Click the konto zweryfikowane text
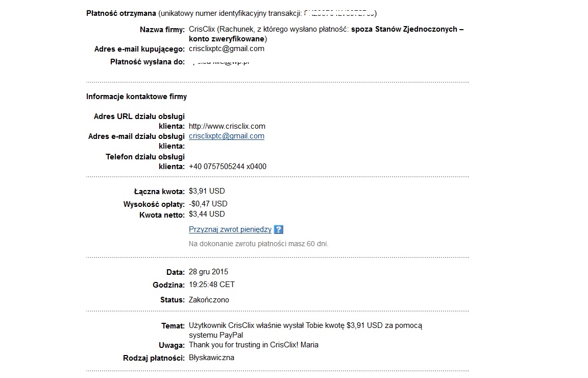The width and height of the screenshot is (588, 378). [x=227, y=39]
